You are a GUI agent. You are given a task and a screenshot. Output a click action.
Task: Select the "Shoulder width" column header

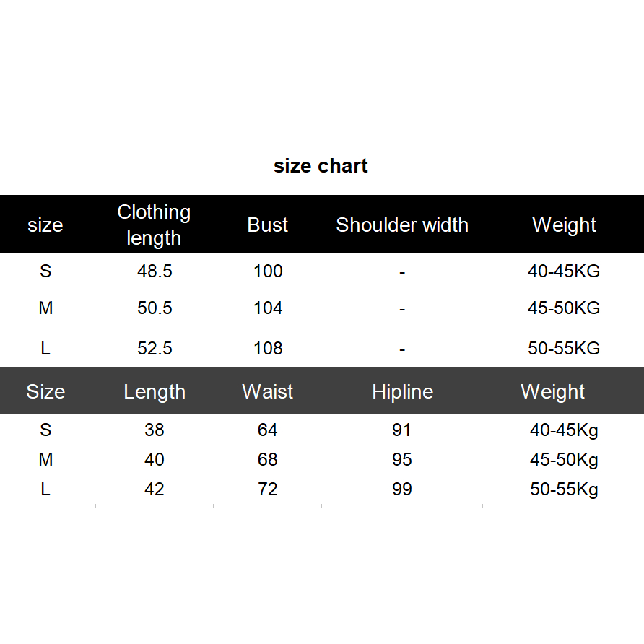point(402,225)
